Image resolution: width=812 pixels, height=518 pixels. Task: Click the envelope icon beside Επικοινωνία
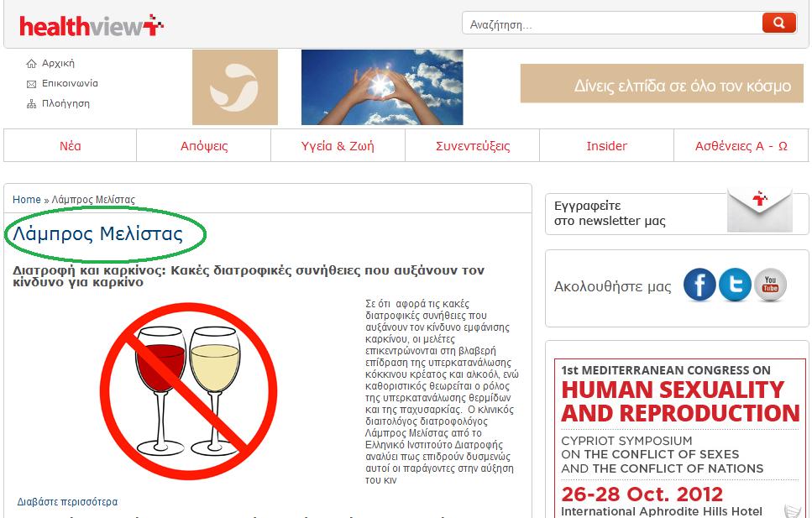[32, 84]
